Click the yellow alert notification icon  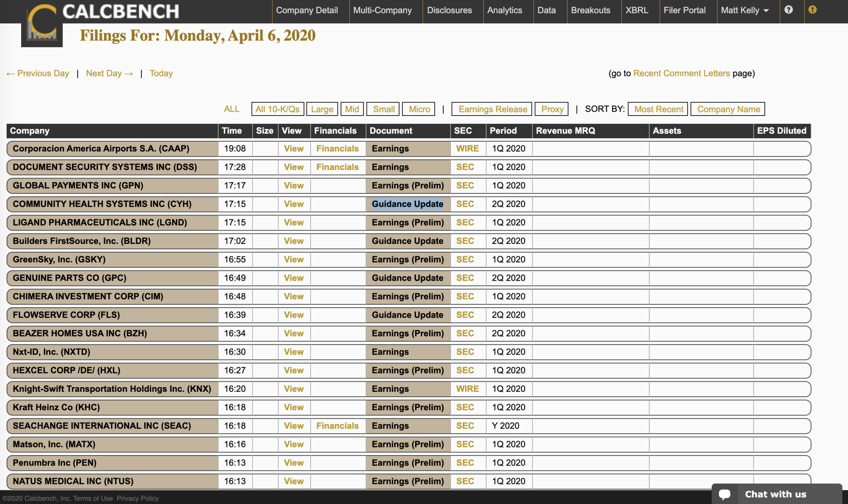tap(812, 10)
